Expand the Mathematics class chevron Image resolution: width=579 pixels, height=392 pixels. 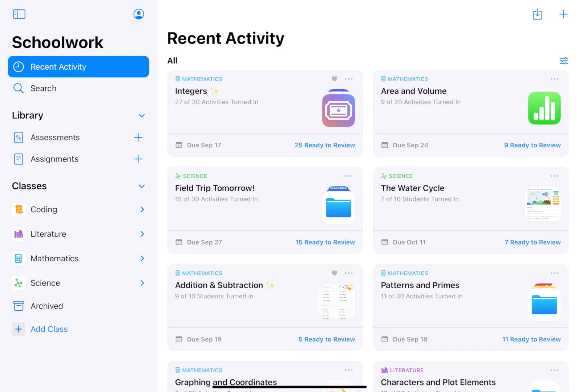[x=142, y=258]
